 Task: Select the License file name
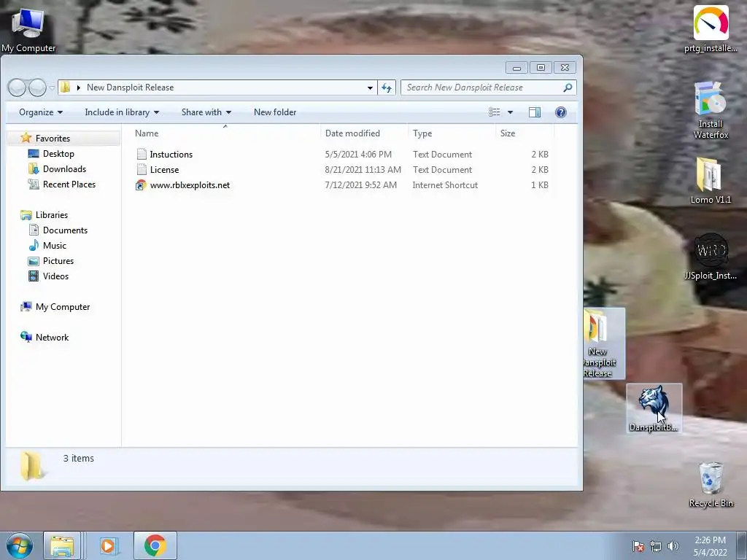click(x=164, y=169)
